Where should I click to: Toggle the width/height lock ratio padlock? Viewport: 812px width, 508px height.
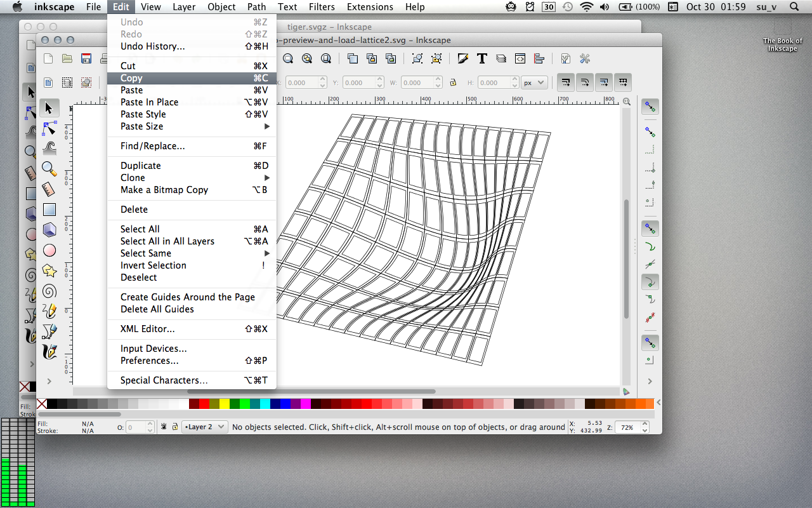pos(454,82)
